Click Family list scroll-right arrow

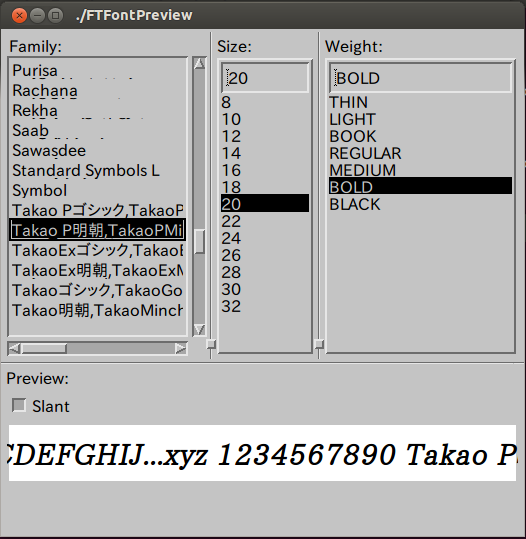[180, 348]
